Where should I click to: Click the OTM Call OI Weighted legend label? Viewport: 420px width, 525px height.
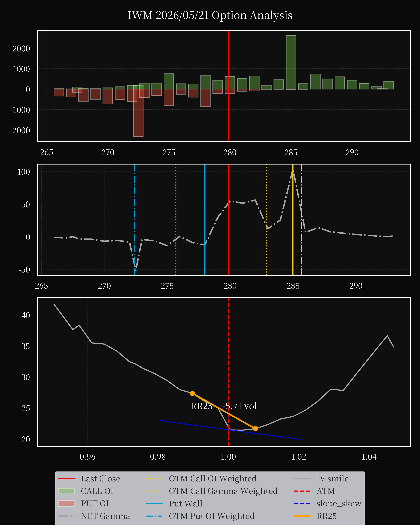point(213,479)
